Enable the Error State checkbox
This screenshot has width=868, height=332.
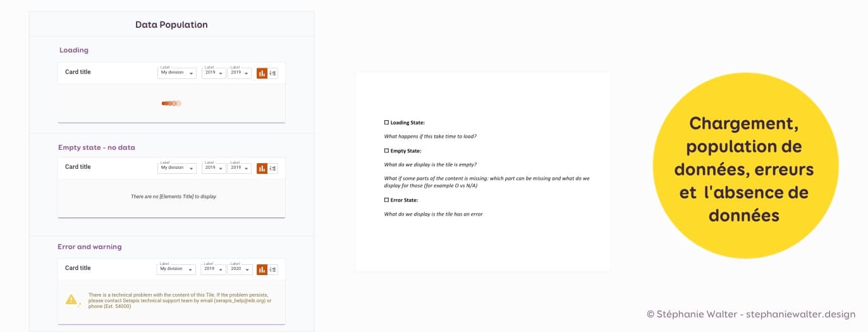pos(387,200)
